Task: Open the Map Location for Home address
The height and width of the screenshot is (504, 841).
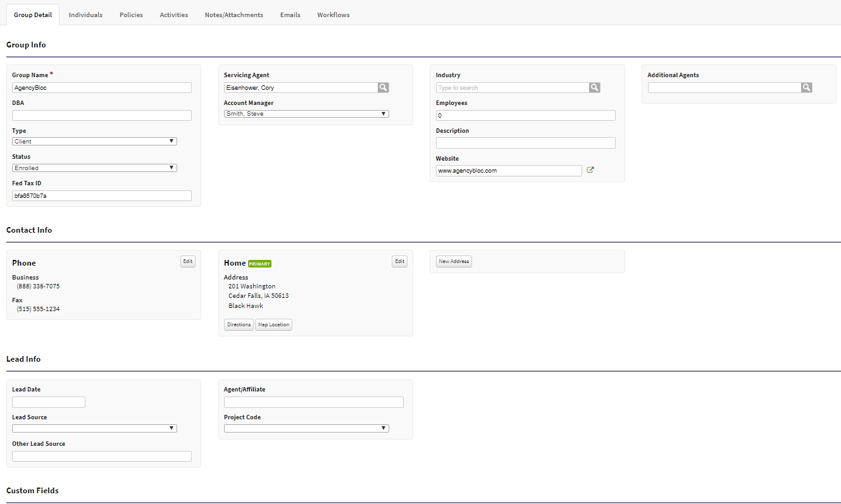Action: point(273,324)
